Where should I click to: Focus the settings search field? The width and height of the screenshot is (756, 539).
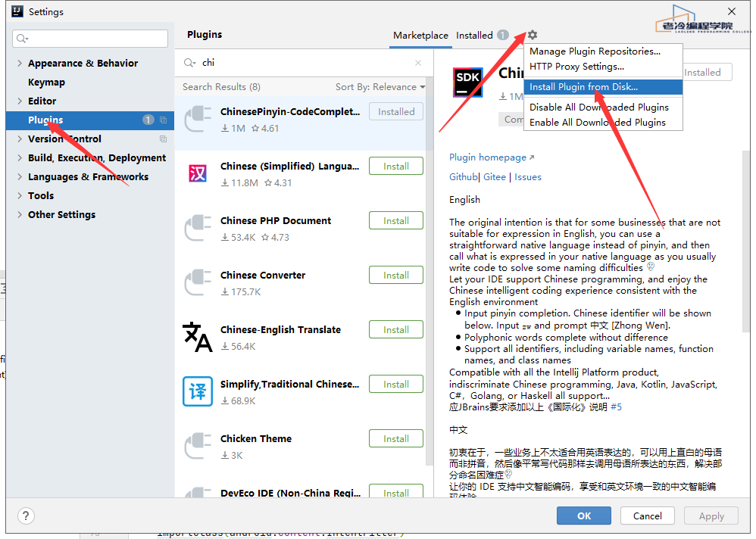[x=90, y=39]
